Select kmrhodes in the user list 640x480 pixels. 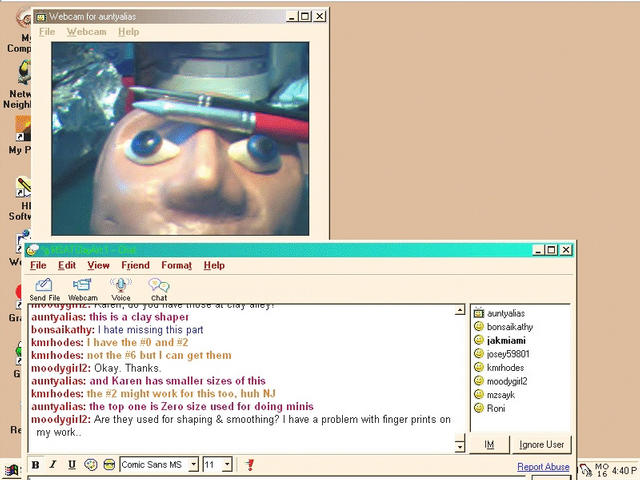505,367
